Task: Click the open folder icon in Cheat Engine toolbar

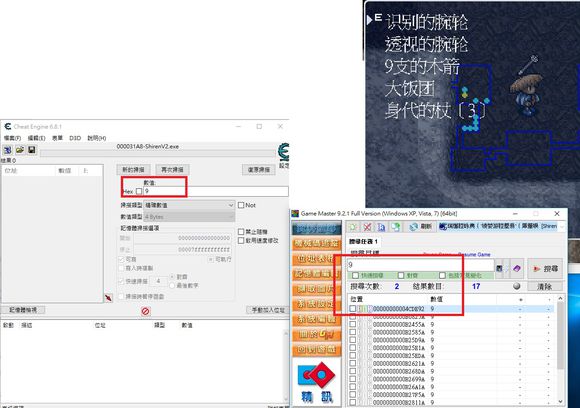Action: click(x=20, y=150)
